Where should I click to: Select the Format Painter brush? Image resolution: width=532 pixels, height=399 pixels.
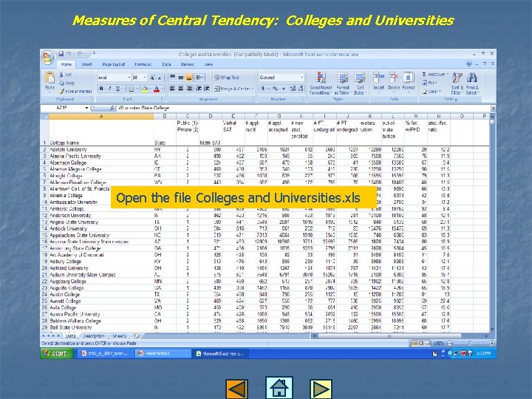click(75, 92)
